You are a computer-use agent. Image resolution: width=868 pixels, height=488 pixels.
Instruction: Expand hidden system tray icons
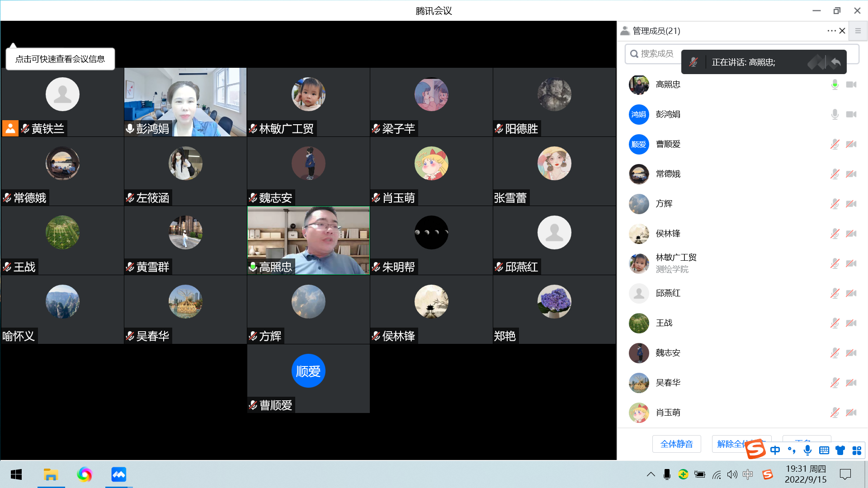pyautogui.click(x=651, y=474)
